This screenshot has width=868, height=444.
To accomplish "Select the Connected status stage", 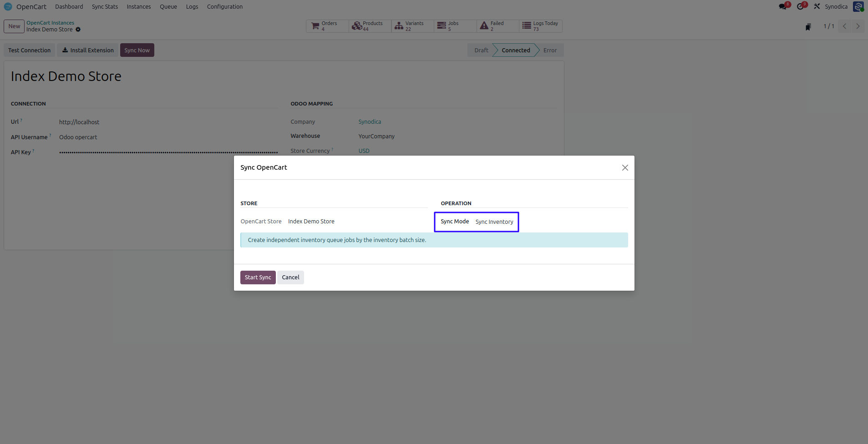I will (x=516, y=50).
